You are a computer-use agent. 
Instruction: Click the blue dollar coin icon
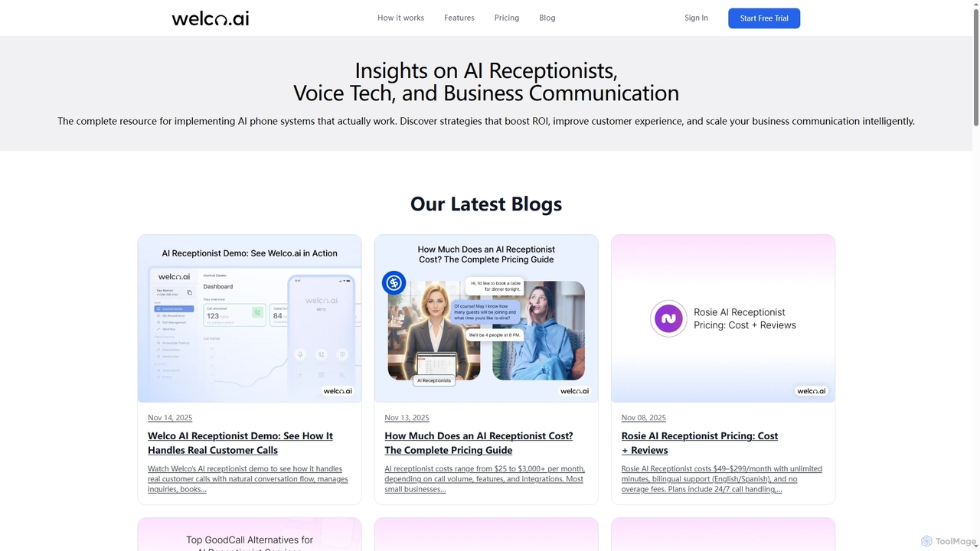click(394, 283)
